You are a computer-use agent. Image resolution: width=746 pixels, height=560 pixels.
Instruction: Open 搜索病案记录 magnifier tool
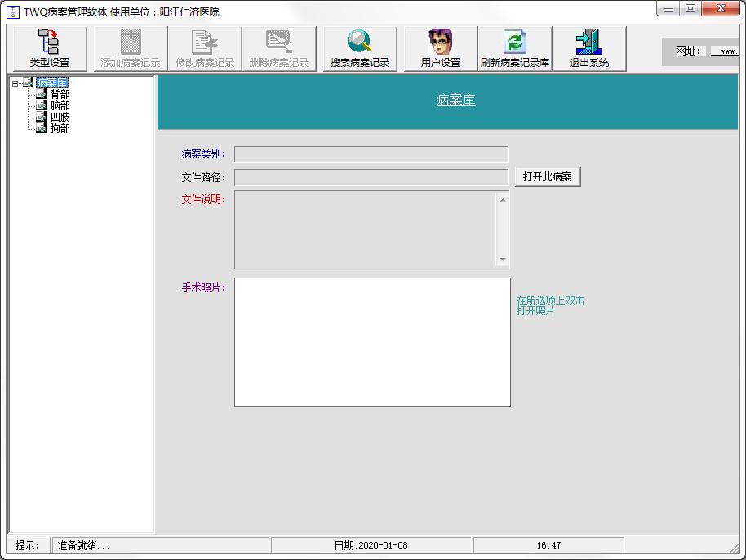click(360, 48)
